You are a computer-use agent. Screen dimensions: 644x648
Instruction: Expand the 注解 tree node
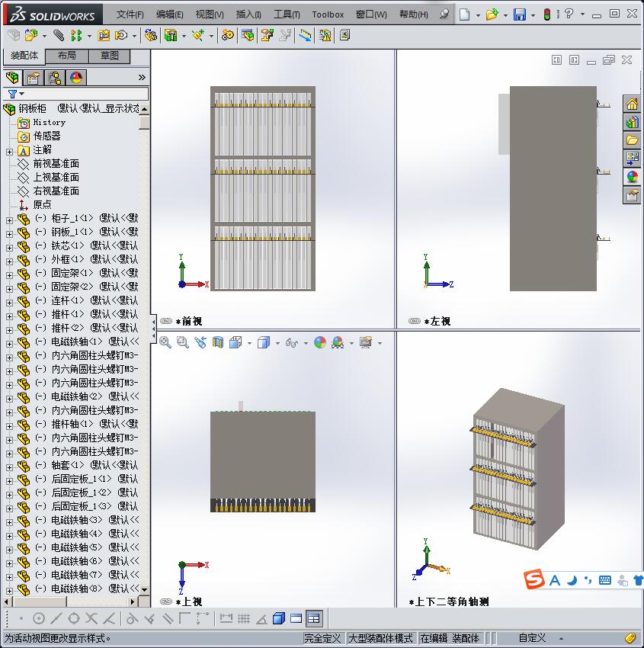(x=9, y=152)
